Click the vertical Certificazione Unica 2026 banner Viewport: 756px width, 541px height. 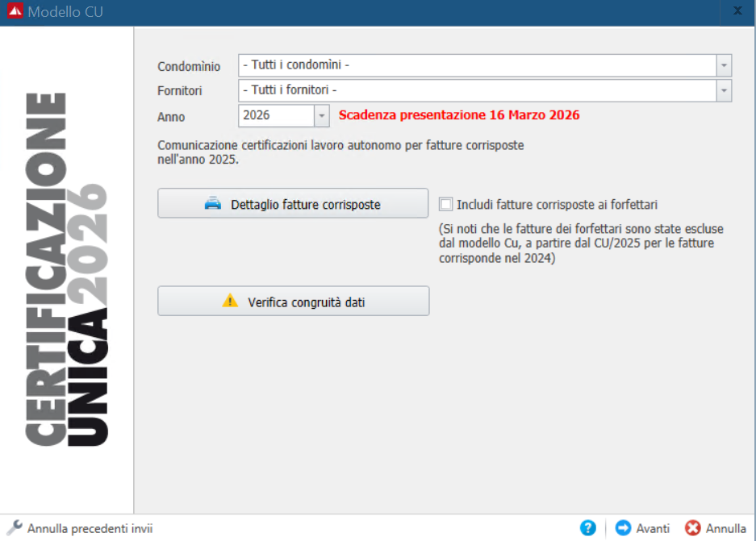pyautogui.click(x=66, y=270)
